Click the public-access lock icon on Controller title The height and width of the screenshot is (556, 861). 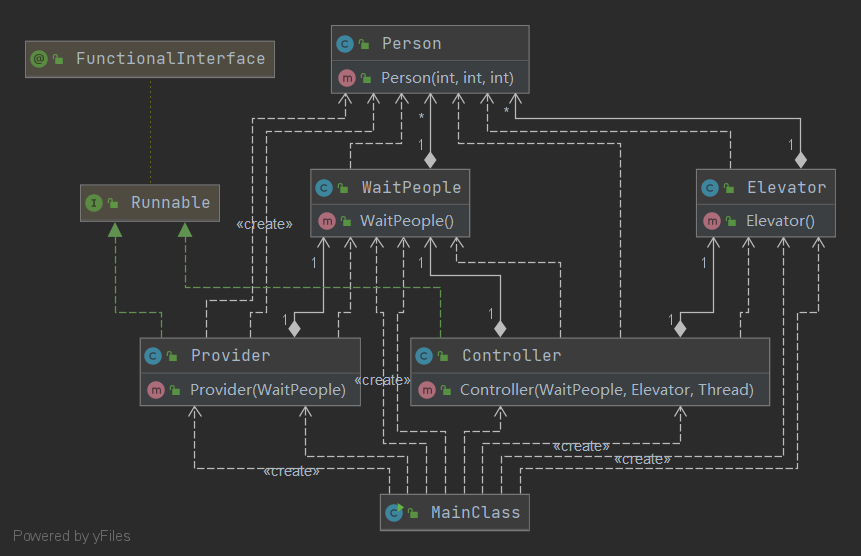point(443,356)
